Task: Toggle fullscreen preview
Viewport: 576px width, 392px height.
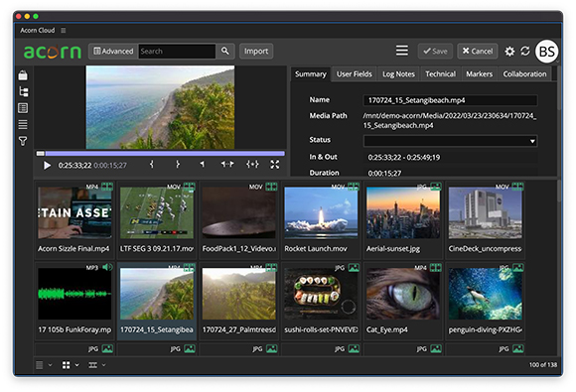Action: (x=275, y=165)
